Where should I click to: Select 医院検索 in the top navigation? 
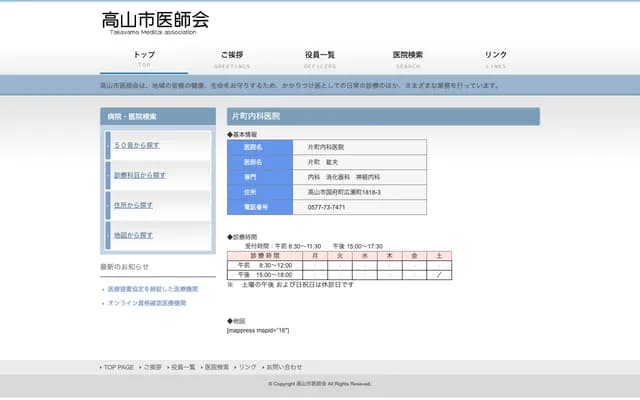407,58
